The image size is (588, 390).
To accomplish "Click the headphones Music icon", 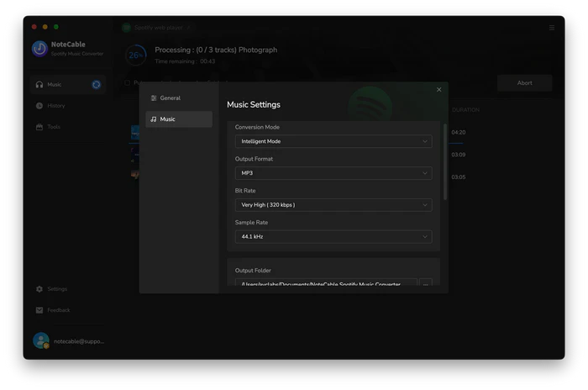I will coord(39,85).
